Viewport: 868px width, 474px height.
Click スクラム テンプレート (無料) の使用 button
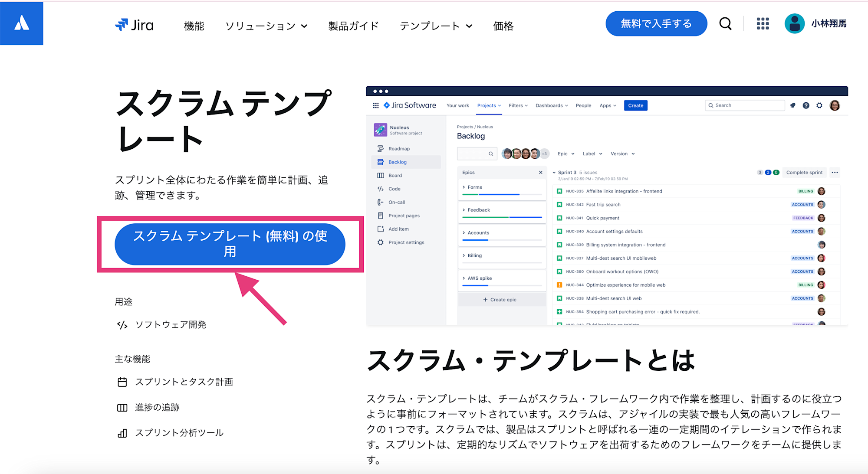point(230,244)
